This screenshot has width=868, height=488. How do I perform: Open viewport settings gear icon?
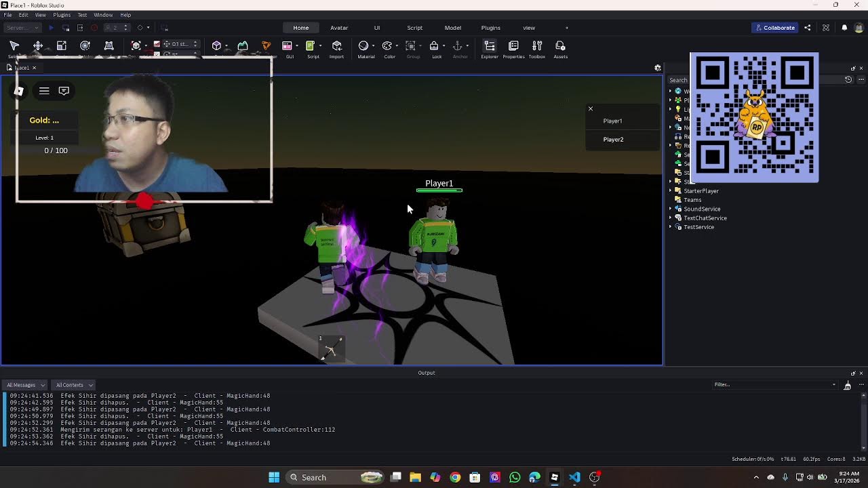657,68
